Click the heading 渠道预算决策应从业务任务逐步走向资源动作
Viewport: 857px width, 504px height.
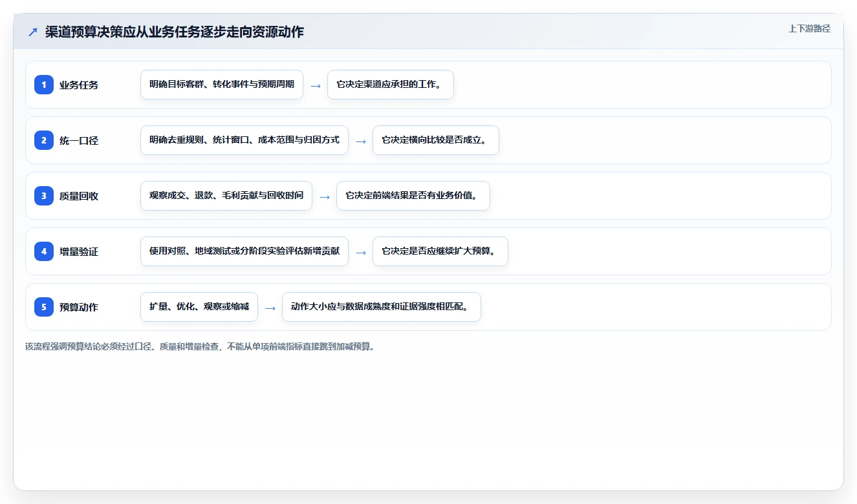coord(174,32)
